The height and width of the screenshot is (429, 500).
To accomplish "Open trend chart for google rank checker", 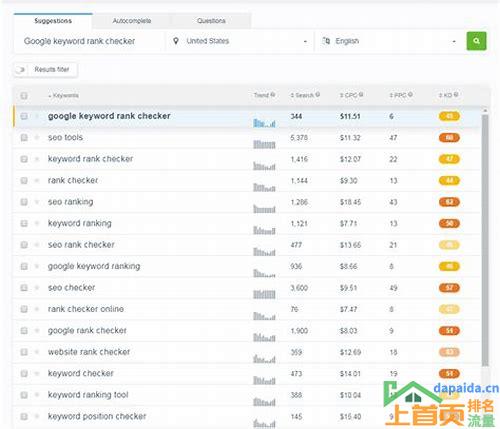I will 264,337.
